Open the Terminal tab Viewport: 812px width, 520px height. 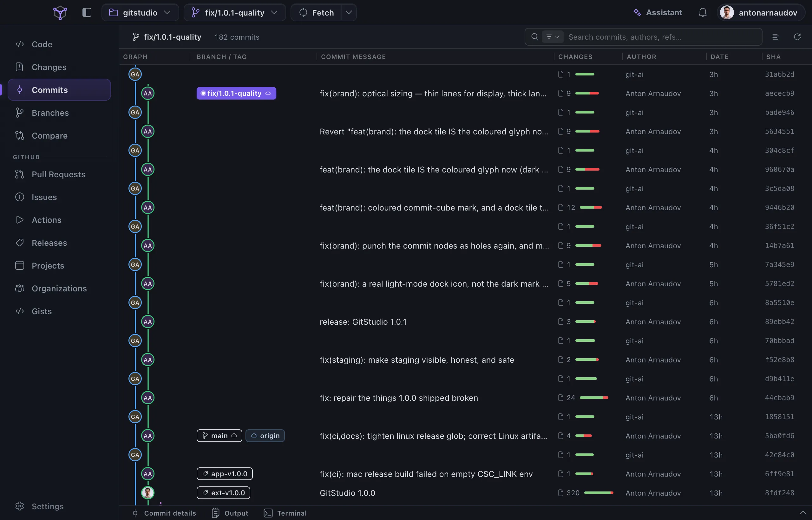(x=285, y=513)
